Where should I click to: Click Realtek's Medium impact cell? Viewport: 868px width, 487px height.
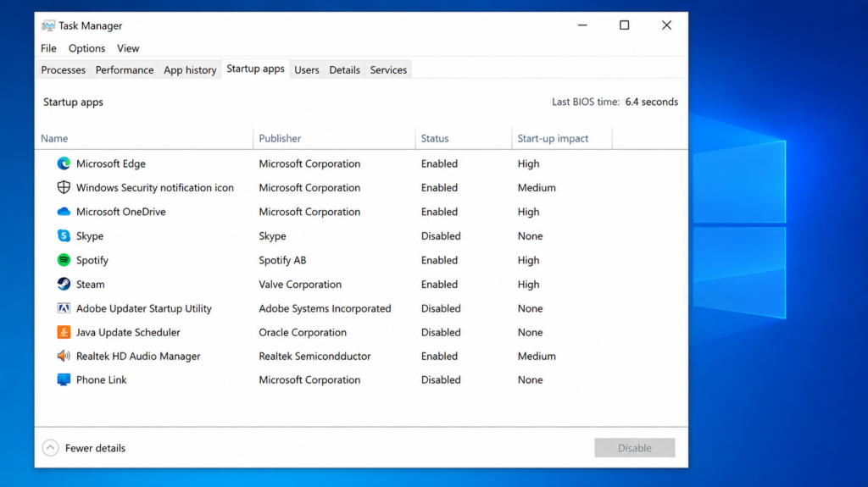pyautogui.click(x=537, y=356)
